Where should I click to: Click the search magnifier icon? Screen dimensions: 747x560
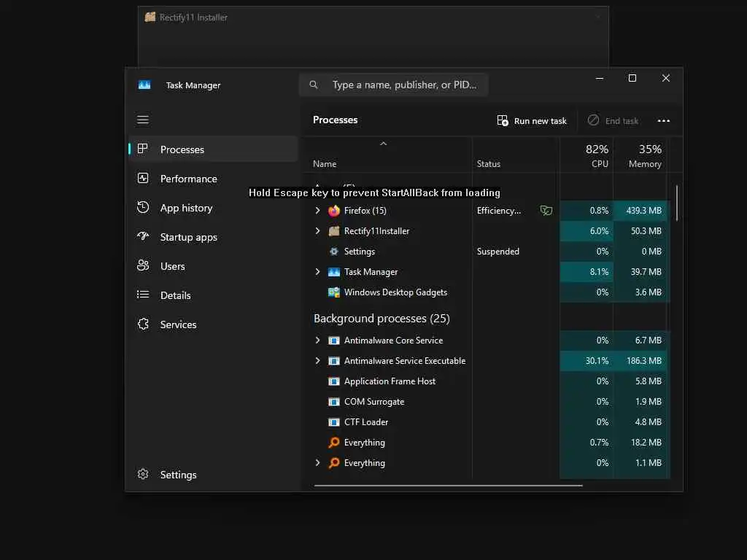(x=314, y=85)
